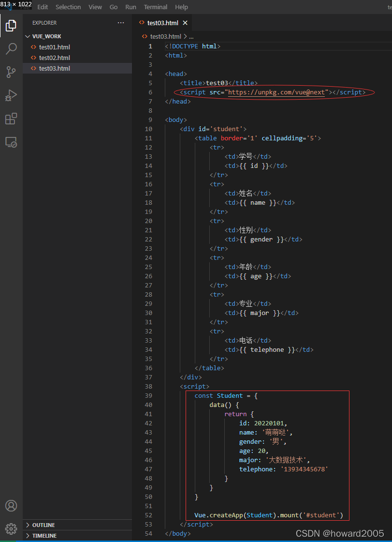Image resolution: width=392 pixels, height=542 pixels.
Task: Click the <td>姓名</td> line
Action: click(248, 194)
